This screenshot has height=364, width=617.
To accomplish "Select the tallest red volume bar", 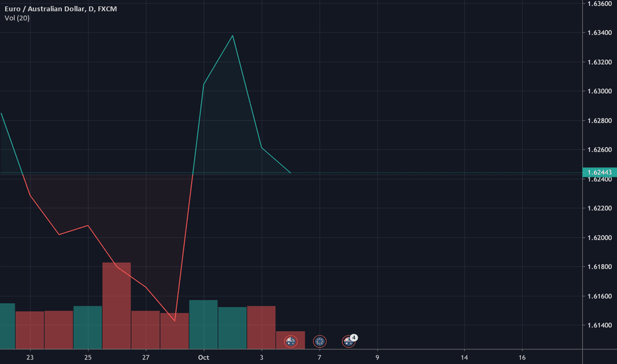I will pyautogui.click(x=117, y=306).
